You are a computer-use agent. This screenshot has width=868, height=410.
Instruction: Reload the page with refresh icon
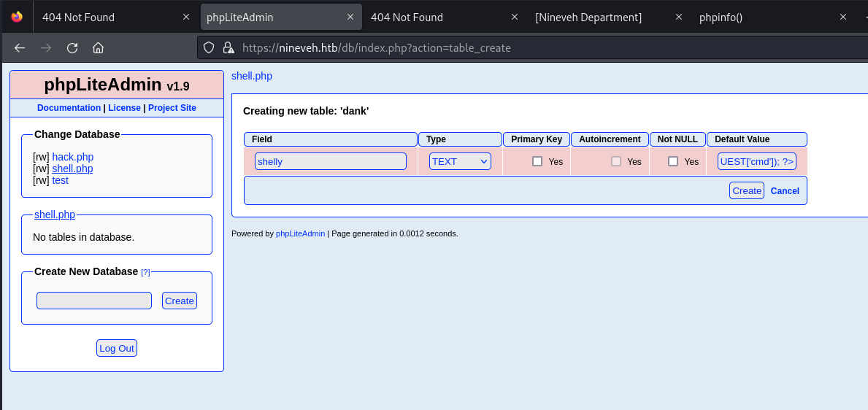tap(72, 48)
